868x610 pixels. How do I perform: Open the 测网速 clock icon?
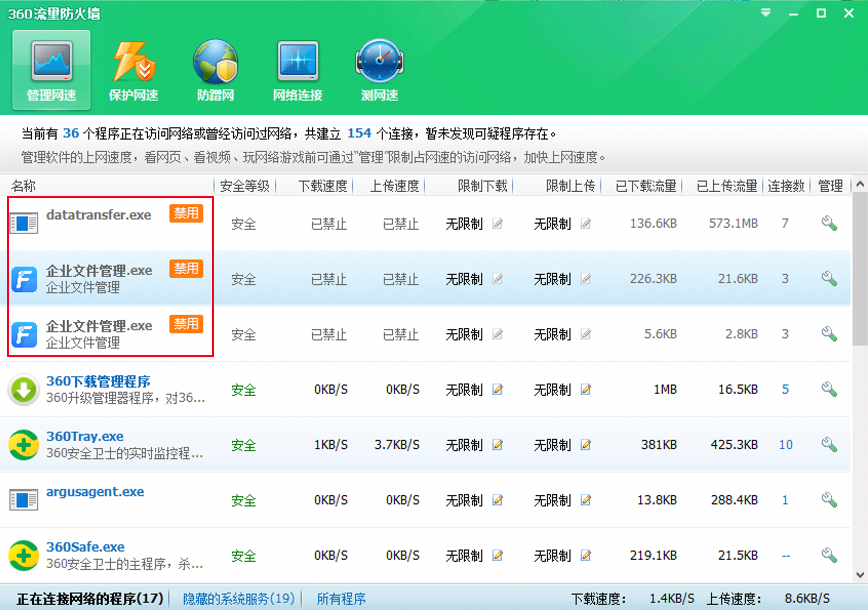click(380, 70)
